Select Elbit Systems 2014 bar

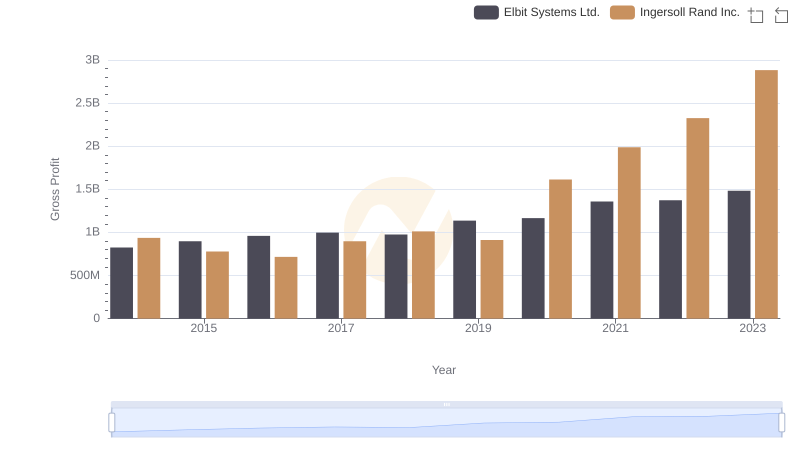121,283
